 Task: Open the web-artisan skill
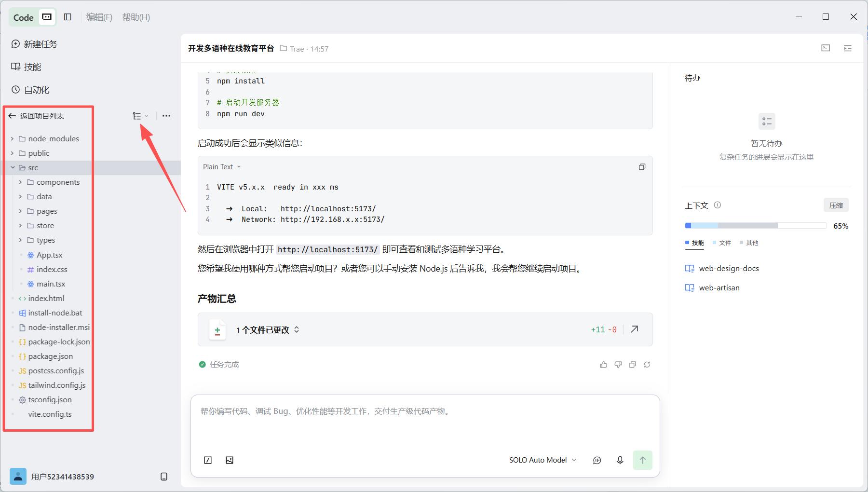(712, 288)
